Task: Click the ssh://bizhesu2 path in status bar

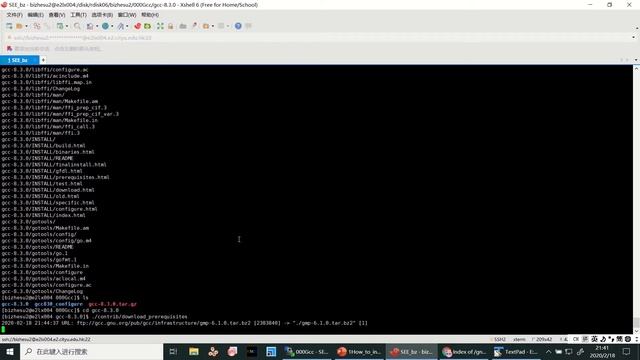Action: click(x=46, y=339)
